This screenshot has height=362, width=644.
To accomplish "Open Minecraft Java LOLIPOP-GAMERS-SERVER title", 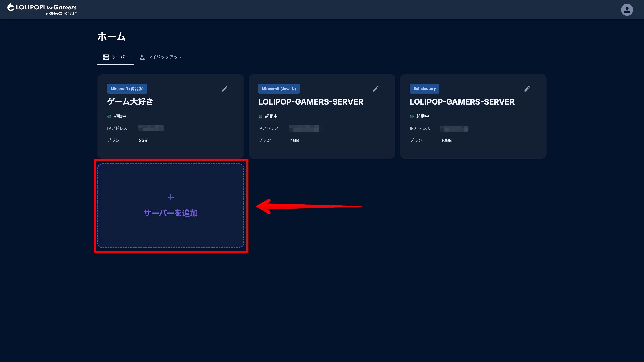I will (310, 102).
